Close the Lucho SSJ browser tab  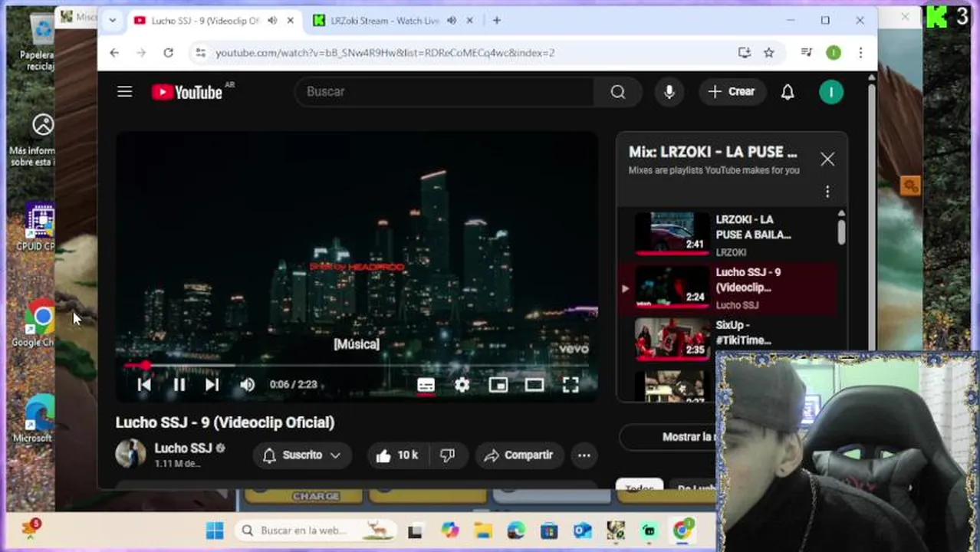[290, 21]
